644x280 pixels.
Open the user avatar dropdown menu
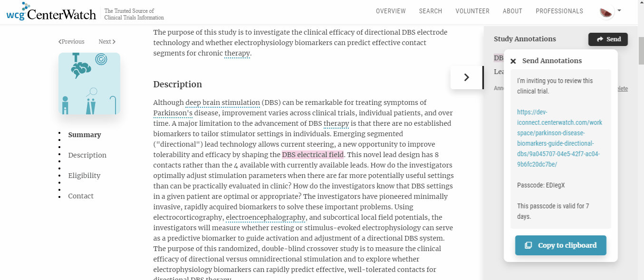click(x=619, y=10)
